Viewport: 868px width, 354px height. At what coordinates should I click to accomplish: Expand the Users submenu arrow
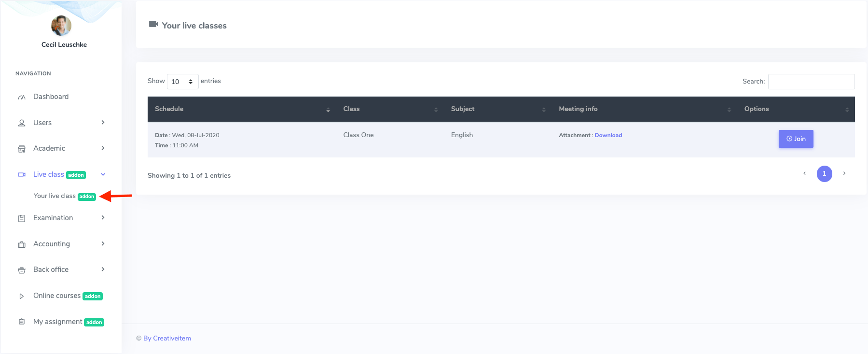click(103, 123)
